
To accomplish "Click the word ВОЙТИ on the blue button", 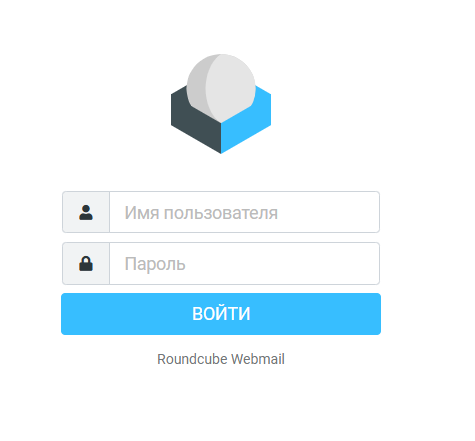I will pyautogui.click(x=221, y=313).
